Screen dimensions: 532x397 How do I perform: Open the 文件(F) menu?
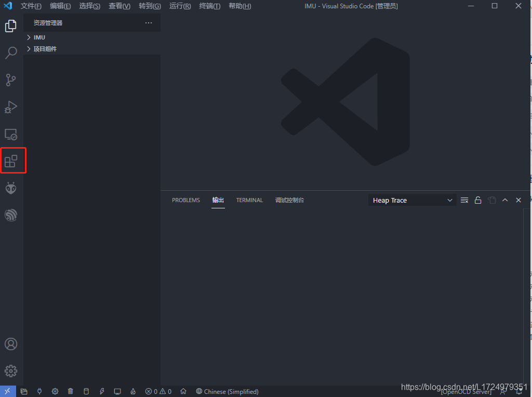point(31,6)
